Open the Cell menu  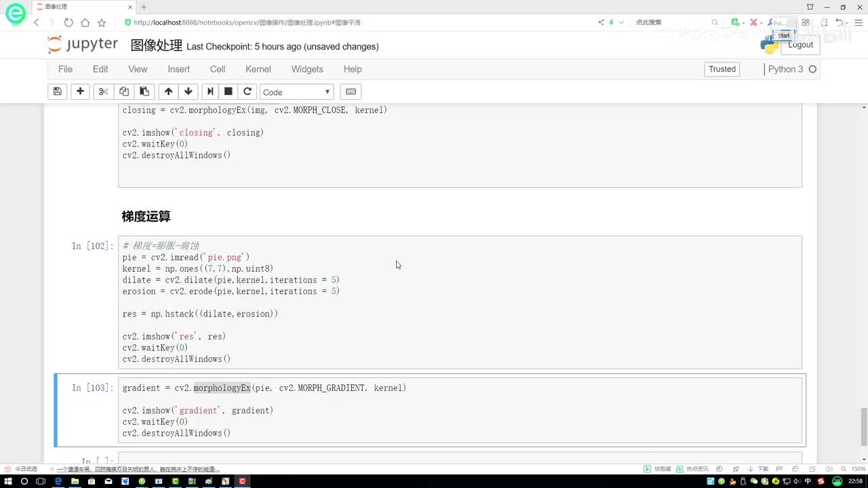coord(218,69)
